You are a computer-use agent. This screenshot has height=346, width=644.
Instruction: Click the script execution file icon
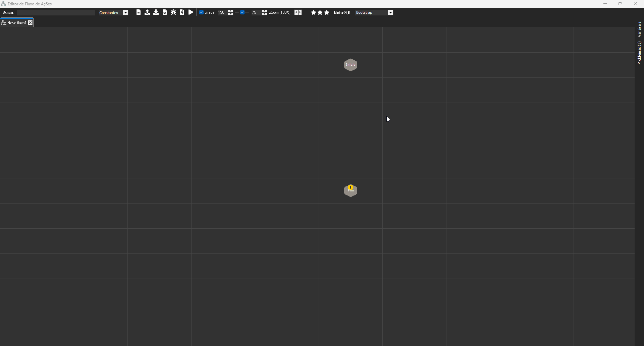182,12
